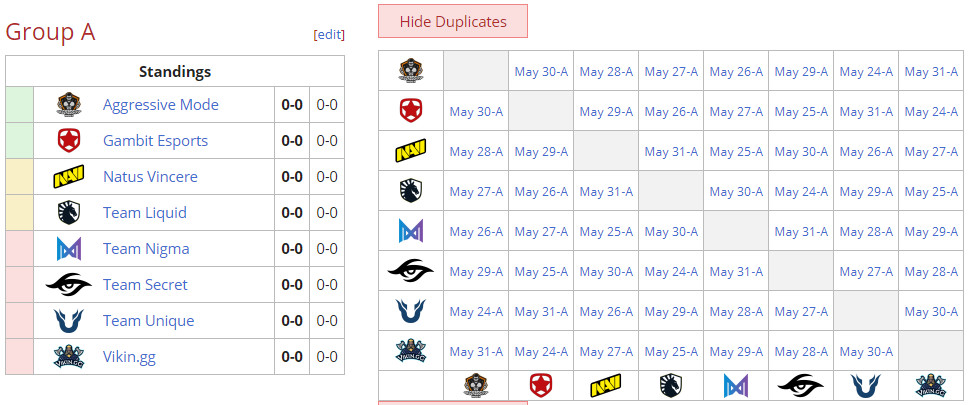This screenshot has height=405, width=972.
Task: Click Vikin.gg logo in grid bottom row
Action: coord(931,385)
